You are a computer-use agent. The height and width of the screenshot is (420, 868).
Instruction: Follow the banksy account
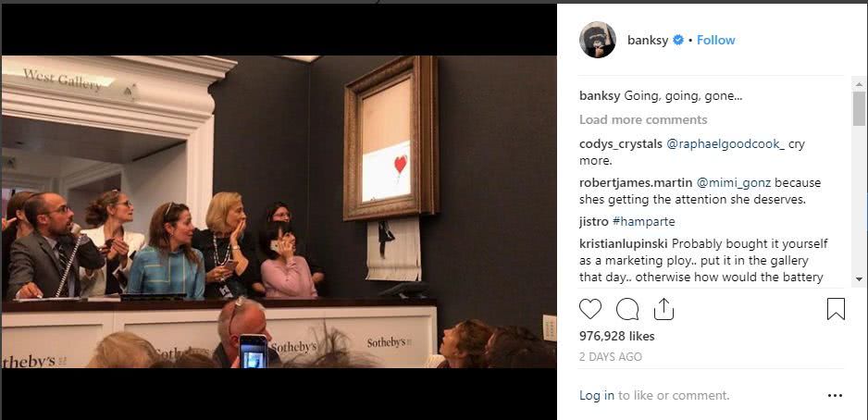715,40
